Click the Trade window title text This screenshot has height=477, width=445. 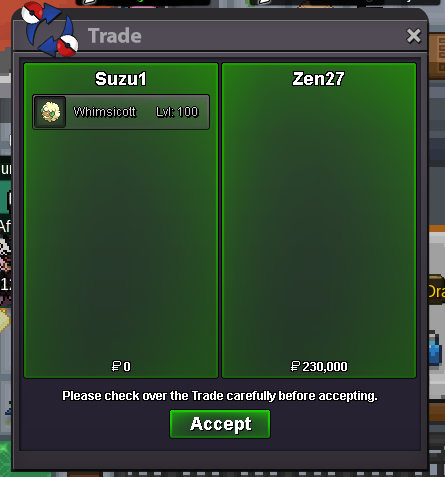coord(115,36)
